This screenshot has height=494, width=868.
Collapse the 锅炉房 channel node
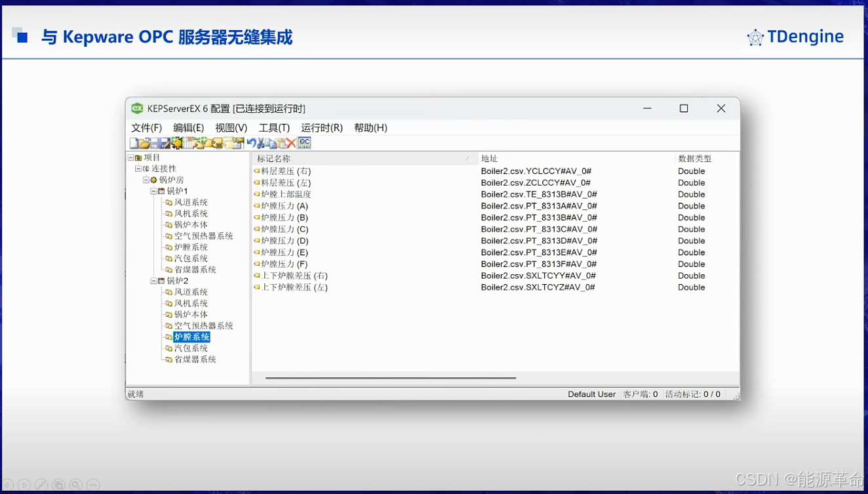coord(146,180)
